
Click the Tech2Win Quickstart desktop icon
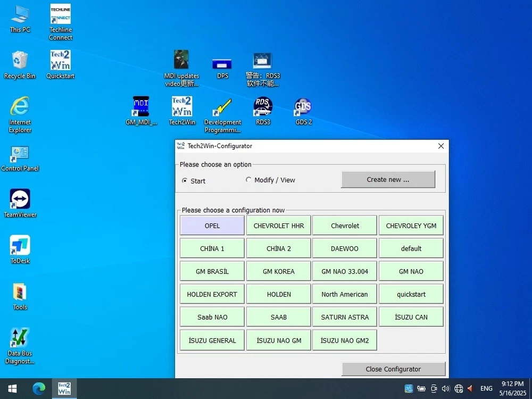click(x=61, y=61)
